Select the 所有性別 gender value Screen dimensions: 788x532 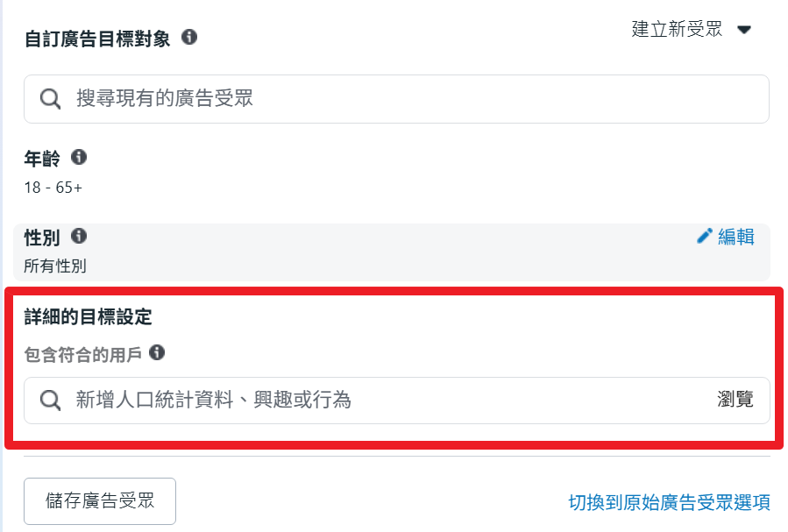[x=55, y=266]
